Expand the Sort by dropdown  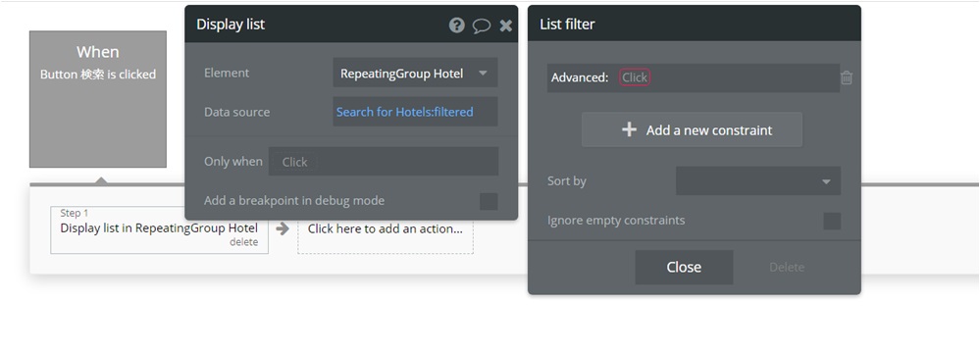(x=758, y=181)
